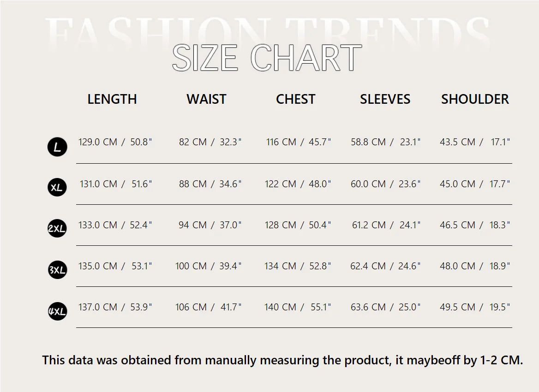Select the 62.4 CM sleeves value
Image resolution: width=539 pixels, height=392 pixels.
click(x=368, y=266)
